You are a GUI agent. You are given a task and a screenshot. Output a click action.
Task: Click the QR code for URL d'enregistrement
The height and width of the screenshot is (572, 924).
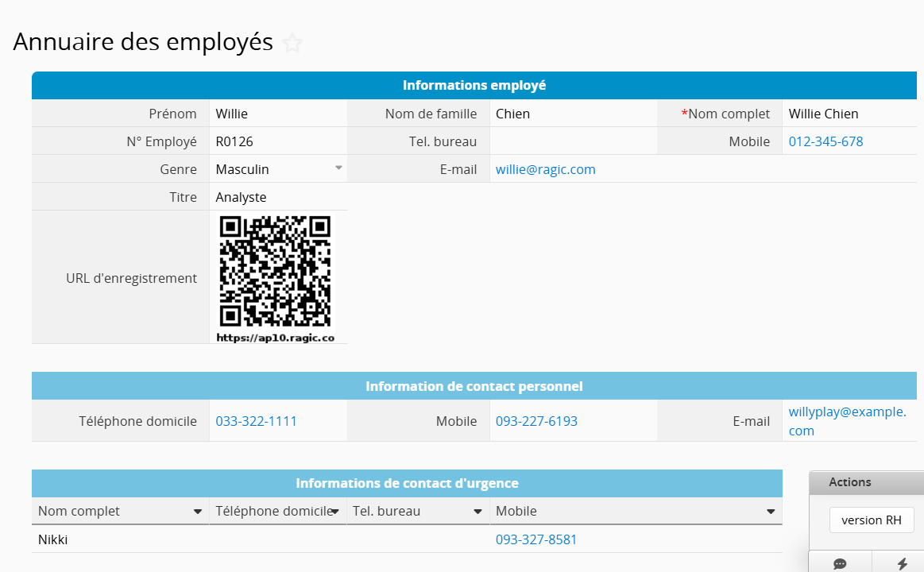click(x=275, y=272)
